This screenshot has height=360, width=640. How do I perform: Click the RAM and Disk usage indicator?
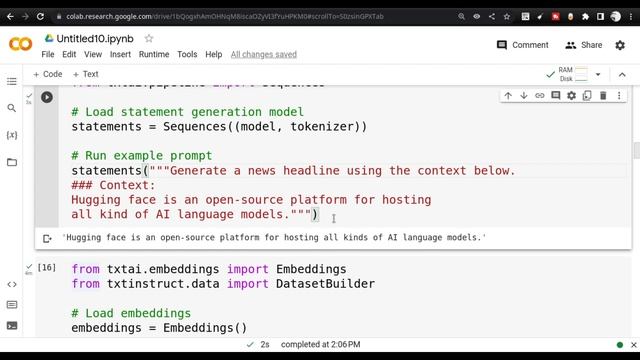(x=573, y=74)
